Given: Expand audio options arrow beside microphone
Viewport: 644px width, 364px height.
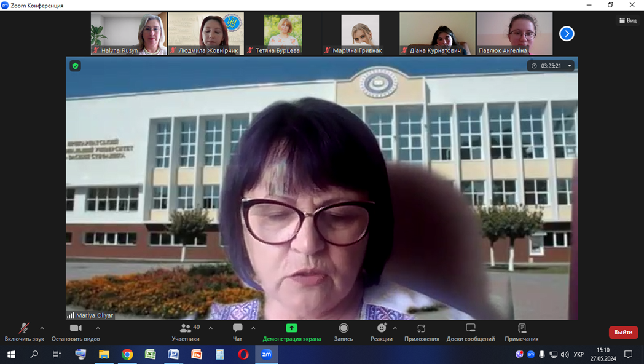Looking at the screenshot, I should coord(42,328).
